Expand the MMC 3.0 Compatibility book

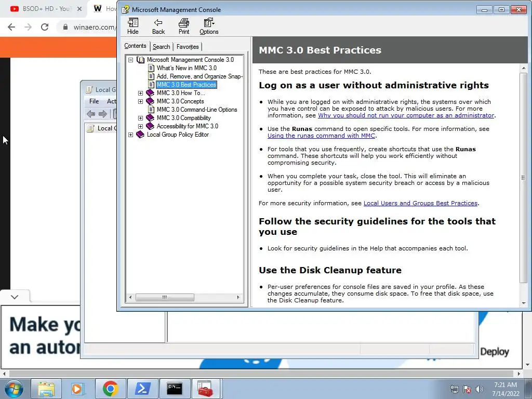click(x=140, y=118)
